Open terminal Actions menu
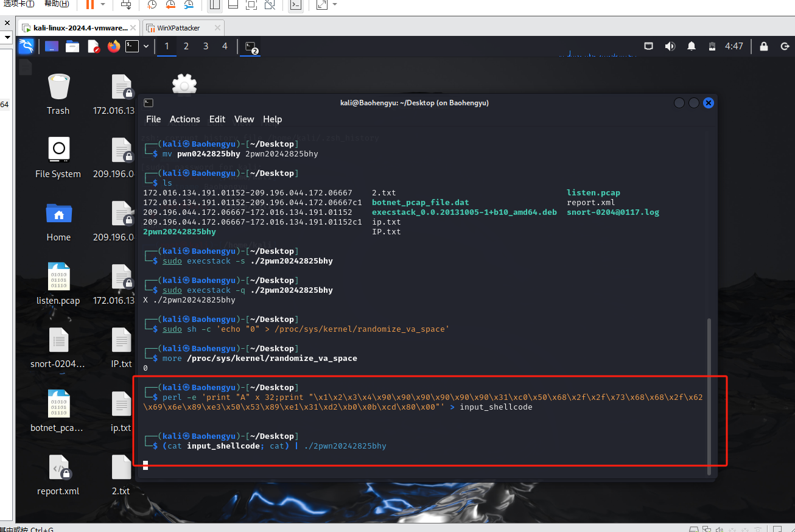795x532 pixels. pyautogui.click(x=185, y=119)
